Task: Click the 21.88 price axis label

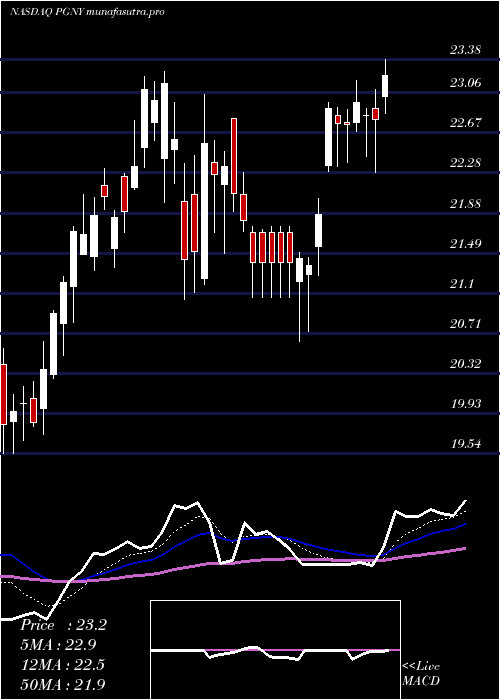Action: [x=466, y=204]
